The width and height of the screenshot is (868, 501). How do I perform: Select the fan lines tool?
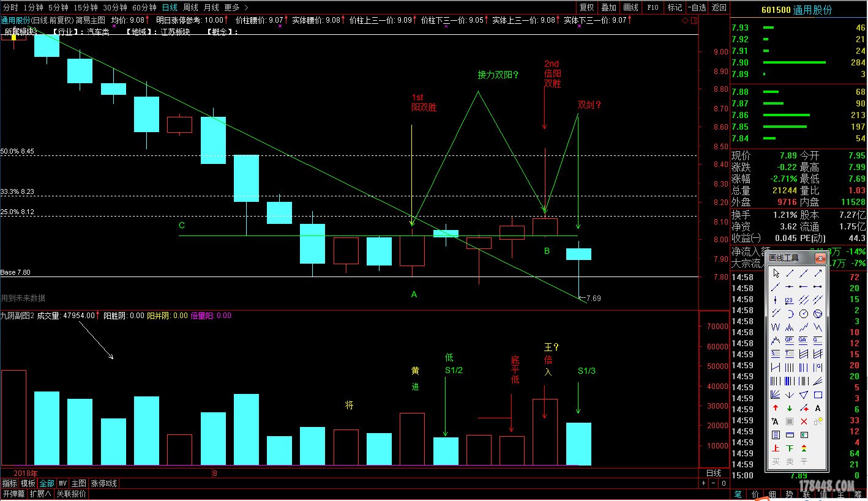point(776,395)
